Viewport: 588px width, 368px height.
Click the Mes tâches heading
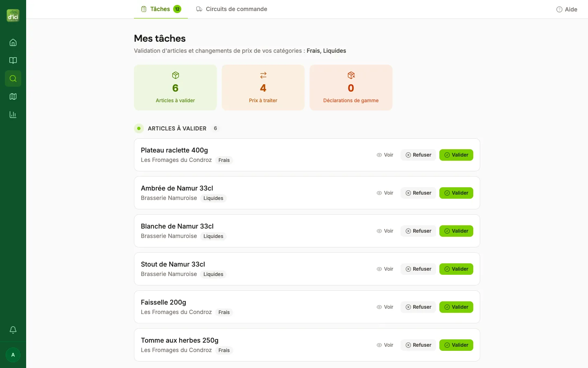160,38
